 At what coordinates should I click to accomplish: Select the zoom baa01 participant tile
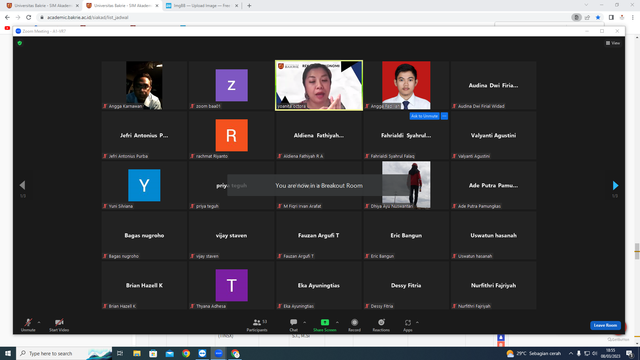(x=231, y=85)
